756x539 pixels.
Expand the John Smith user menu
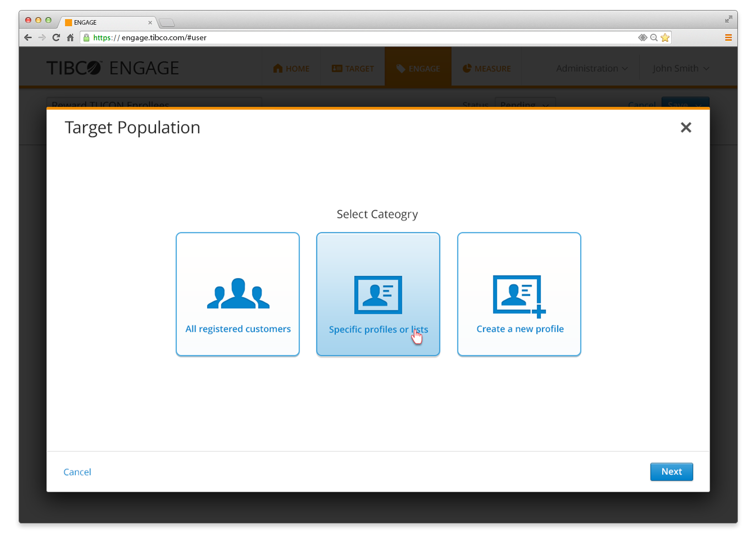681,69
